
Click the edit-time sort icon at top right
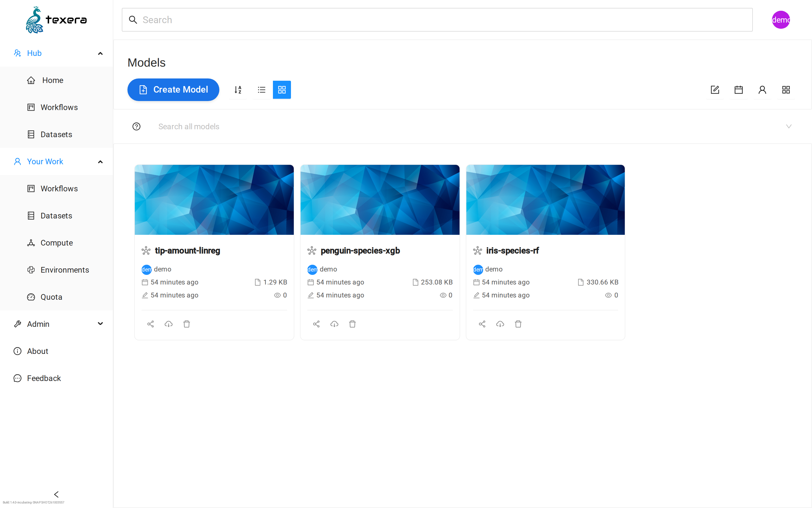(x=715, y=90)
